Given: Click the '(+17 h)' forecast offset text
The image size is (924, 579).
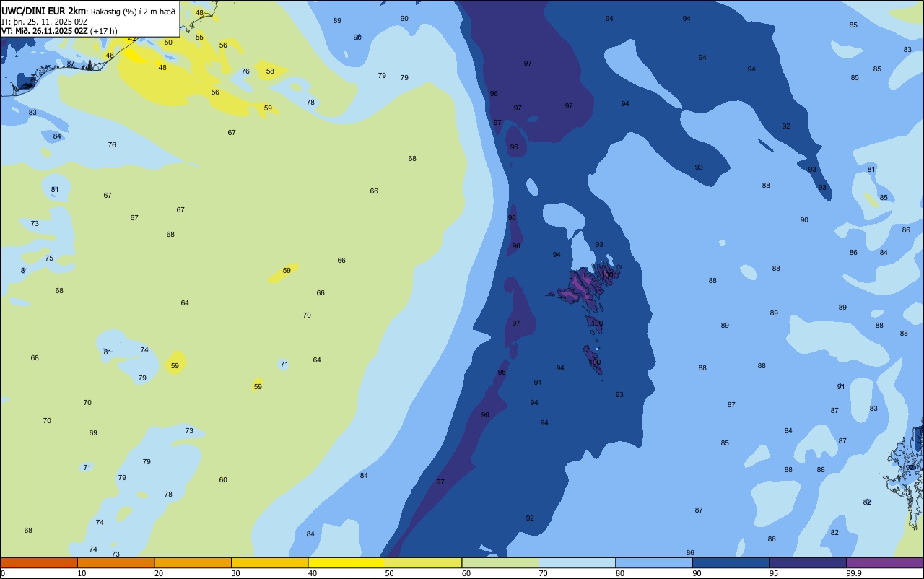Looking at the screenshot, I should pos(105,31).
